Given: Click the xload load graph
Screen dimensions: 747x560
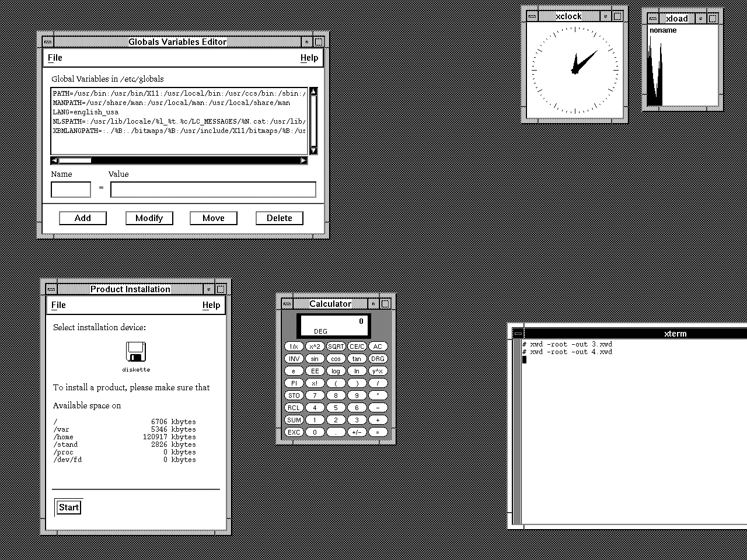Looking at the screenshot, I should point(683,70).
